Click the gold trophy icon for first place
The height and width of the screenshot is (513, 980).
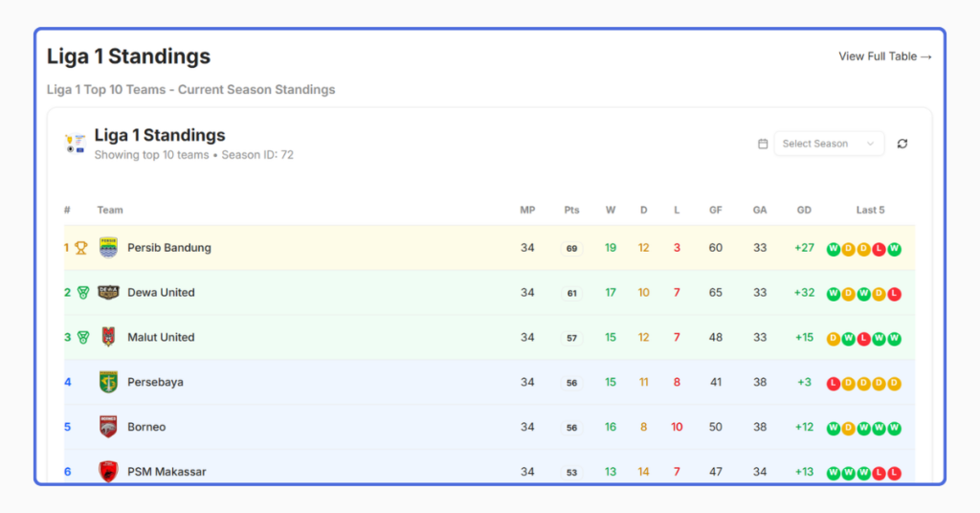tap(81, 248)
